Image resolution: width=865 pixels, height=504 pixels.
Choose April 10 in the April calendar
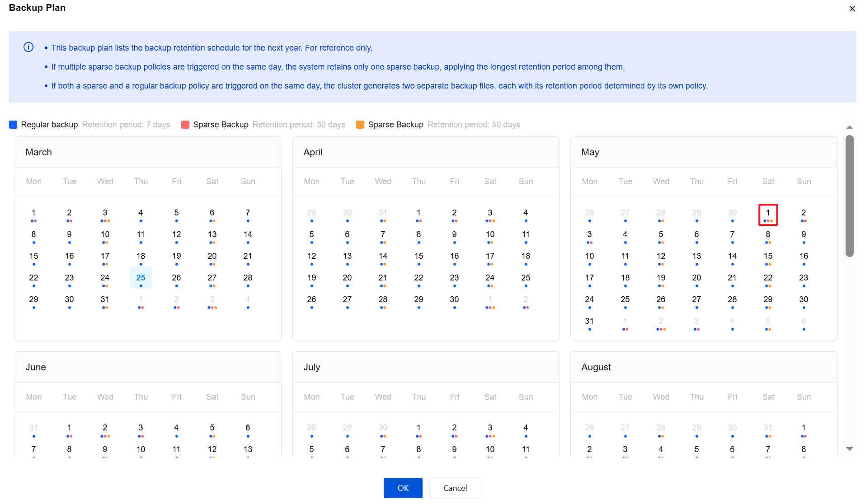[x=490, y=234]
